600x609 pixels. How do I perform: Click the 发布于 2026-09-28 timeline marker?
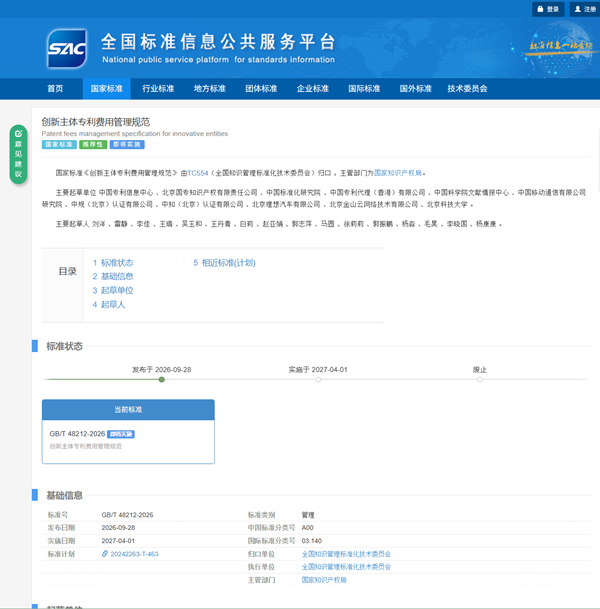pos(162,379)
